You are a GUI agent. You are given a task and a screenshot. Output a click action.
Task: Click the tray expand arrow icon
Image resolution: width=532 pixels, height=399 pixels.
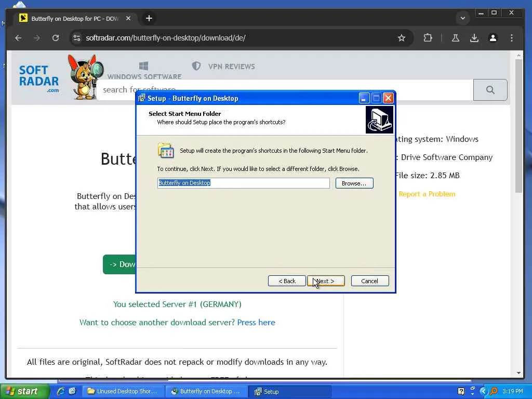point(484,391)
